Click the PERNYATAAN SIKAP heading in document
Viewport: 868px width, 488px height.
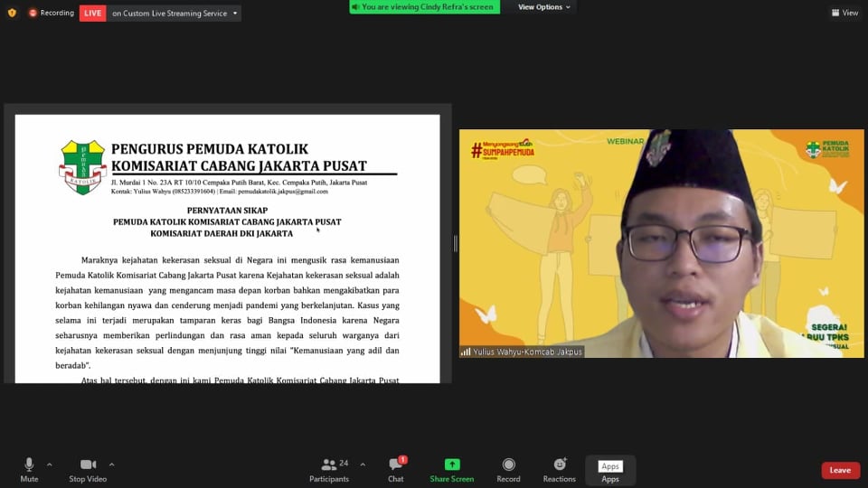tap(227, 211)
